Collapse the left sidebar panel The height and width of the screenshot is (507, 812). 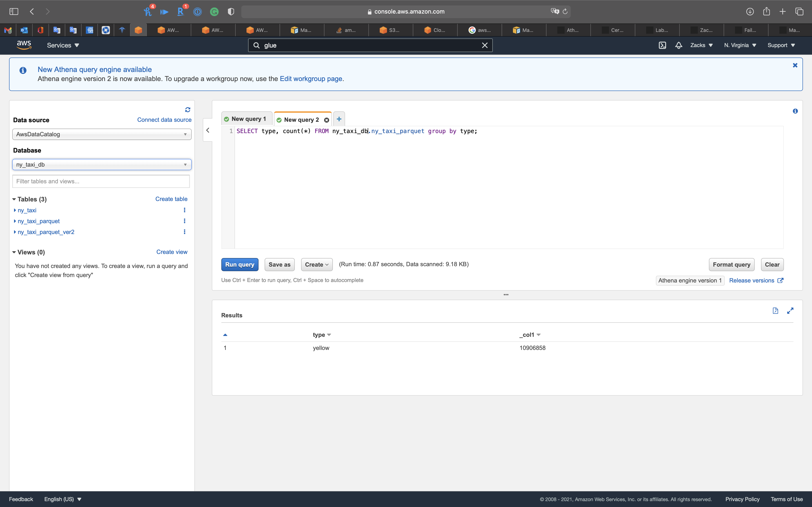208,130
